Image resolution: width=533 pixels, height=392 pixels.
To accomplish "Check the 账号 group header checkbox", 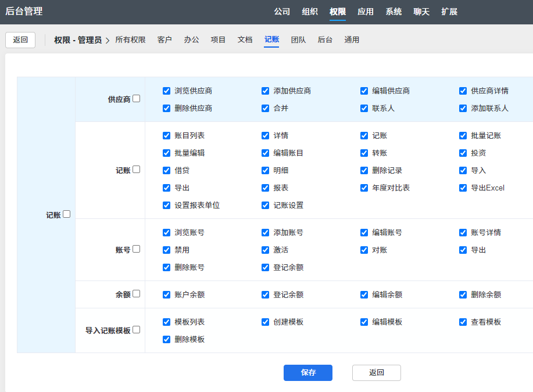I will (x=137, y=249).
